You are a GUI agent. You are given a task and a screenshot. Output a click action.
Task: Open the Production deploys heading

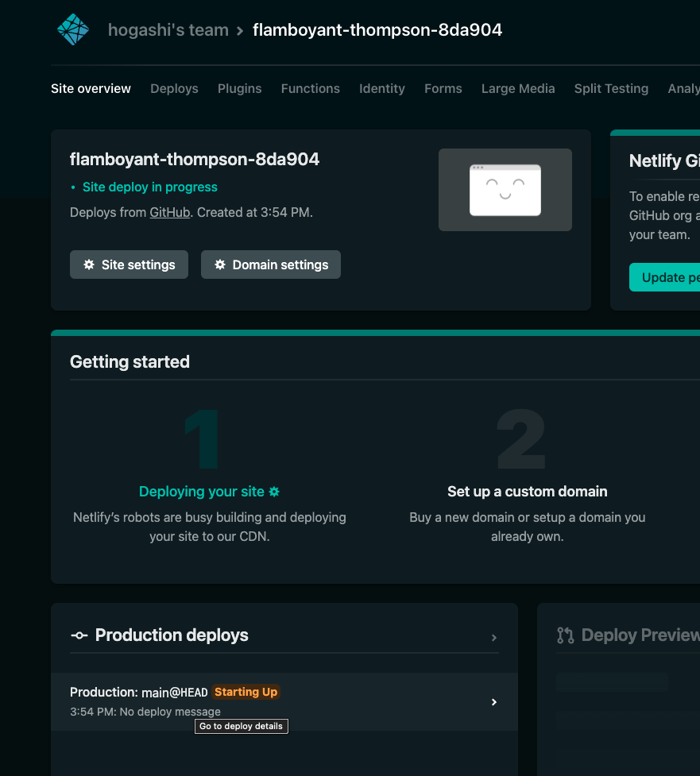coord(172,635)
